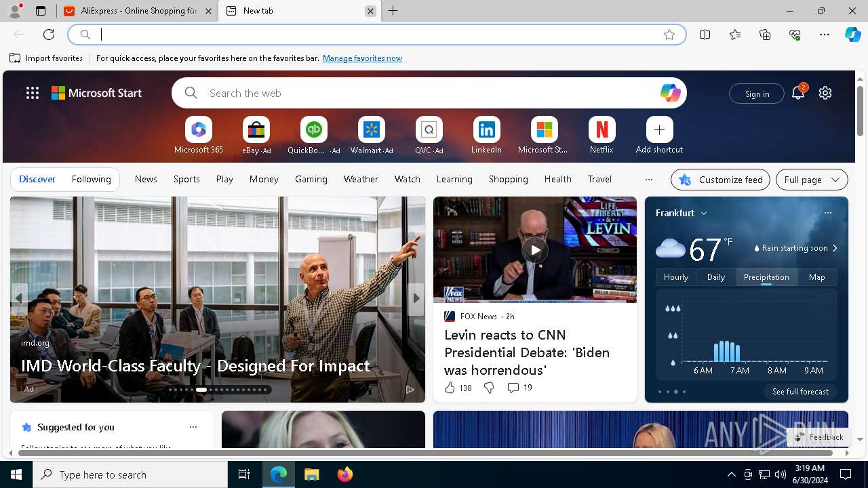Open the Manage favorites now link
The image size is (868, 488).
point(362,58)
